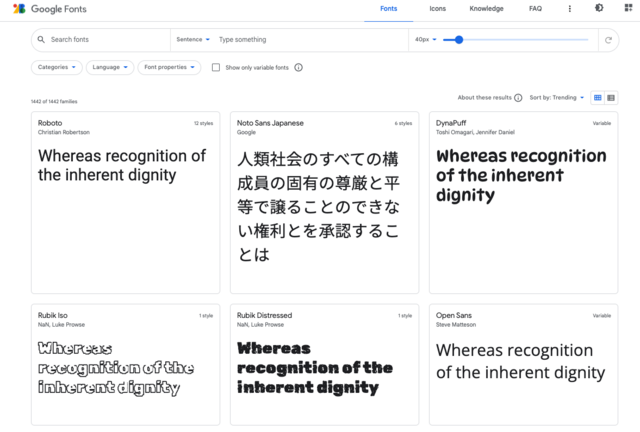Click the Variable label on Open Sans card
Screen dimensions: 640x432
coord(602,316)
